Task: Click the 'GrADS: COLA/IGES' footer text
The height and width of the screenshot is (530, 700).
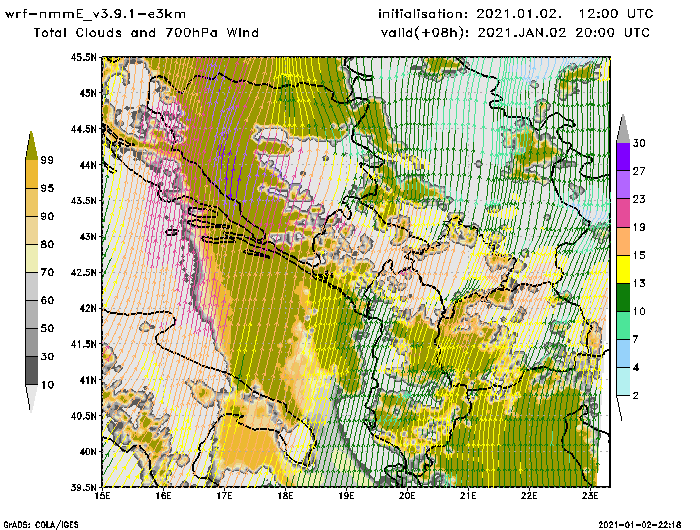Action: (x=41, y=525)
